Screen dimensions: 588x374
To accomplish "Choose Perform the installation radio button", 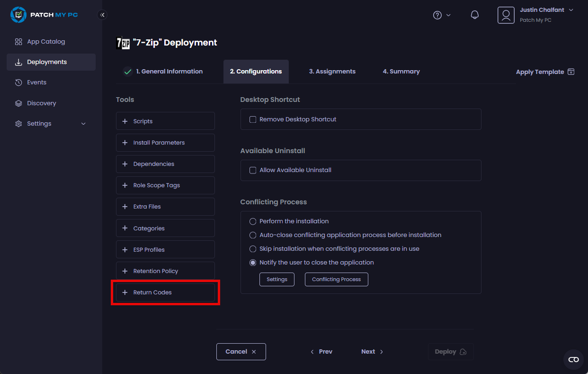I will (253, 221).
